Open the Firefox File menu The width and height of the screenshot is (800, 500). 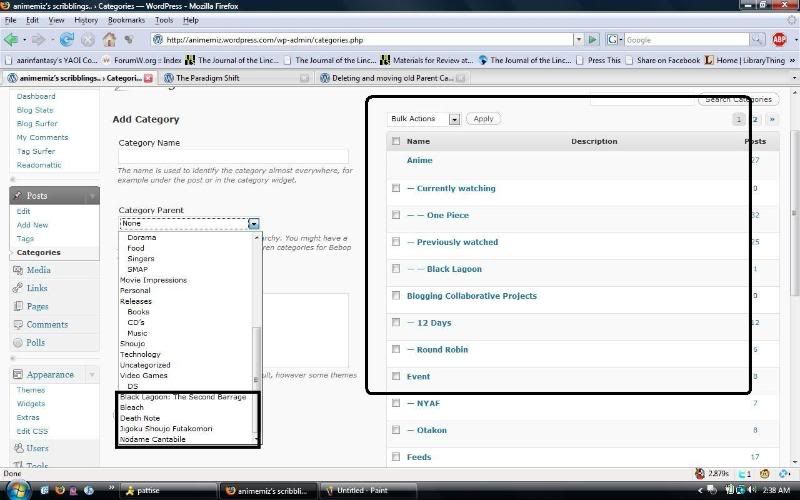tap(10, 20)
